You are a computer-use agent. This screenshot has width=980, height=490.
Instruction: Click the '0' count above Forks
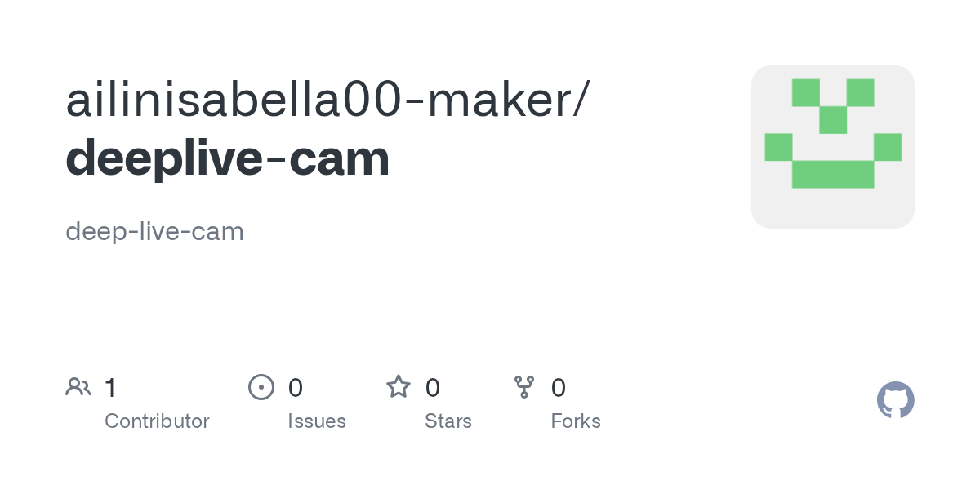point(559,388)
